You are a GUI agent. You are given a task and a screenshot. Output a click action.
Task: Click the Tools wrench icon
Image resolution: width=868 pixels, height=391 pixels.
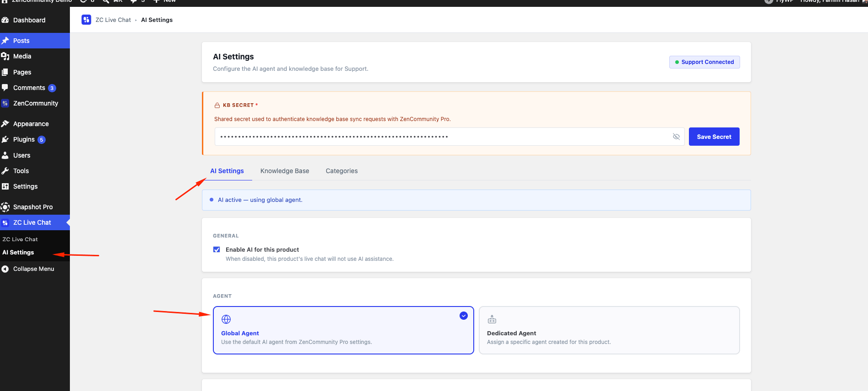coord(5,171)
